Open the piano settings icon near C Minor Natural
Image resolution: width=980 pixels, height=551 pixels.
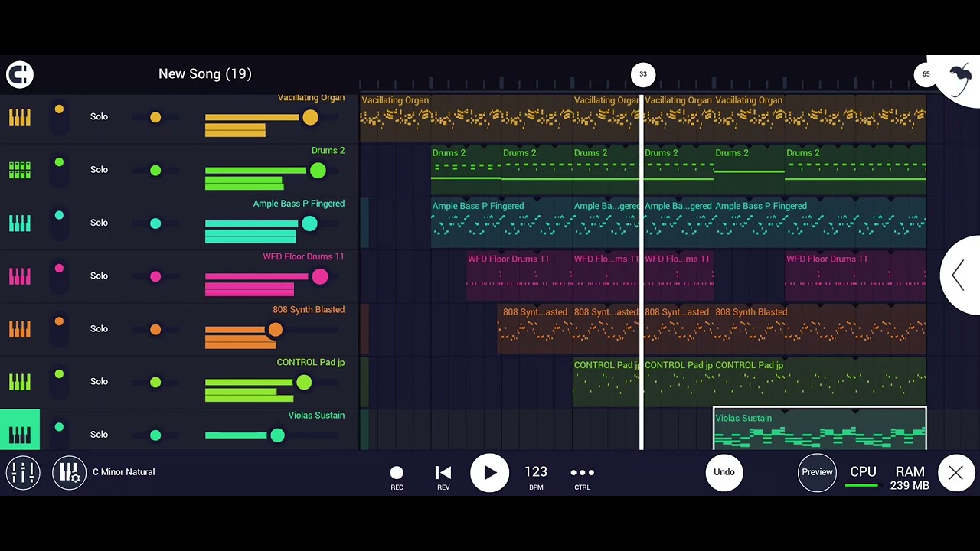[70, 472]
